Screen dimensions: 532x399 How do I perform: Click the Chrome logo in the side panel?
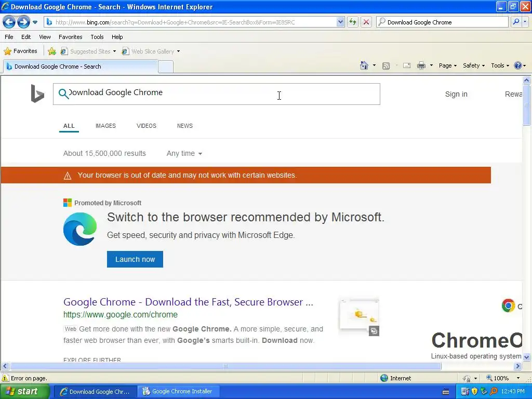coord(508,305)
